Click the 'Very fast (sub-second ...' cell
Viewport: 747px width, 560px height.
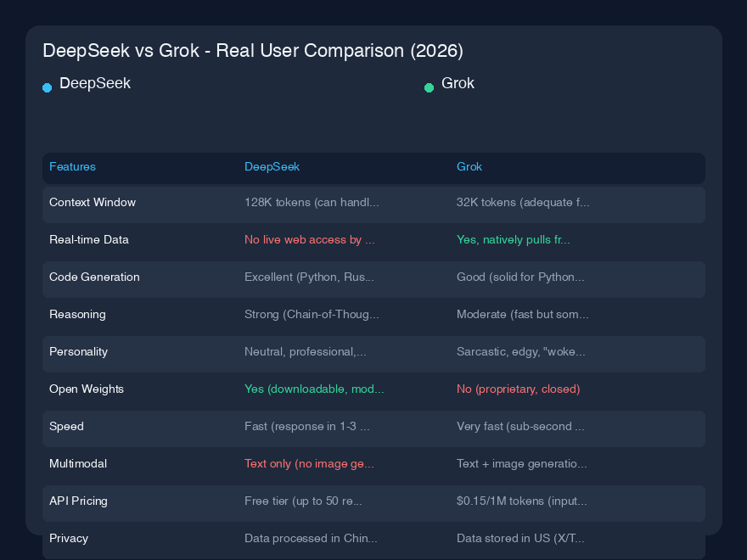[x=520, y=427]
